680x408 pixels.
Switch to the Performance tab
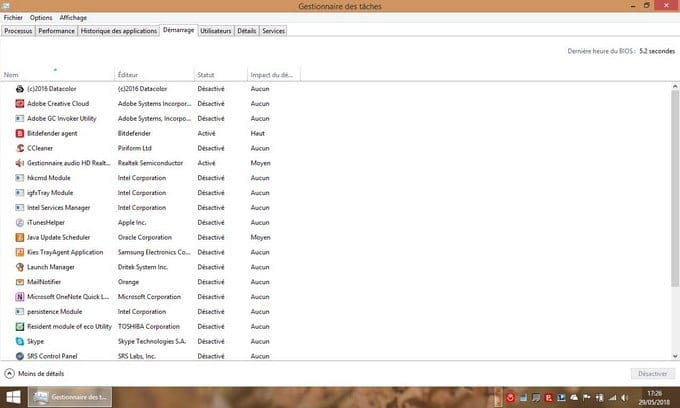coord(56,31)
